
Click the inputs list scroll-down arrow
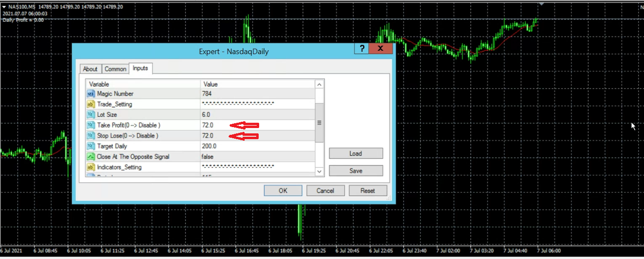point(320,172)
